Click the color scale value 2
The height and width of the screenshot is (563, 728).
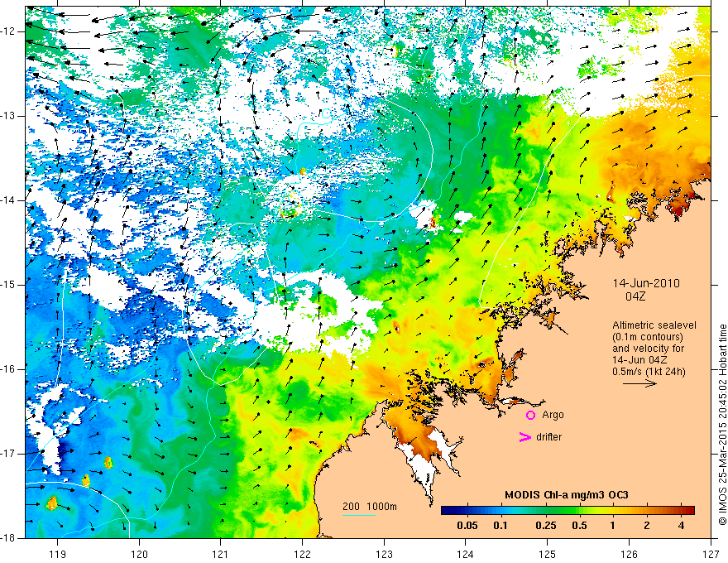(x=647, y=526)
